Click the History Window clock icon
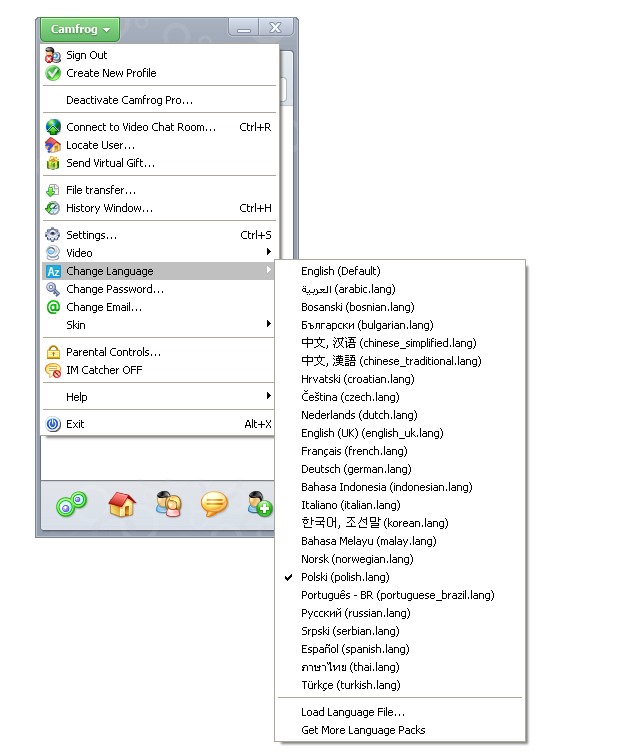The image size is (635, 756). click(x=53, y=208)
